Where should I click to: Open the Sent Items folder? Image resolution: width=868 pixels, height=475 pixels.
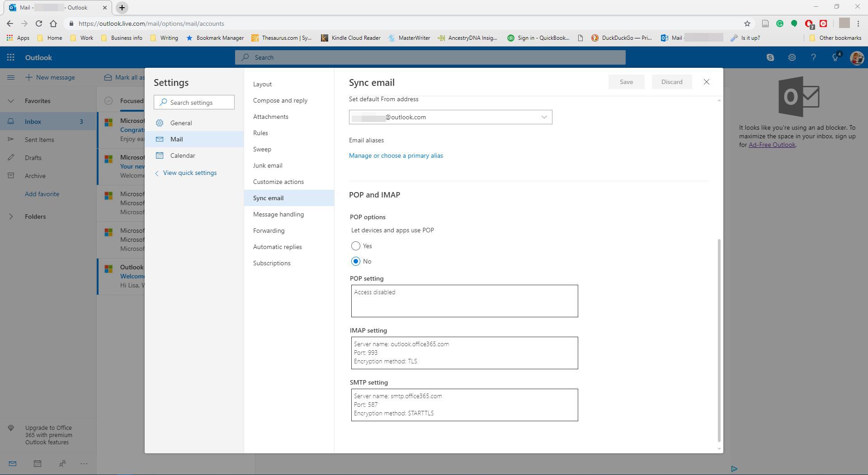[48, 140]
